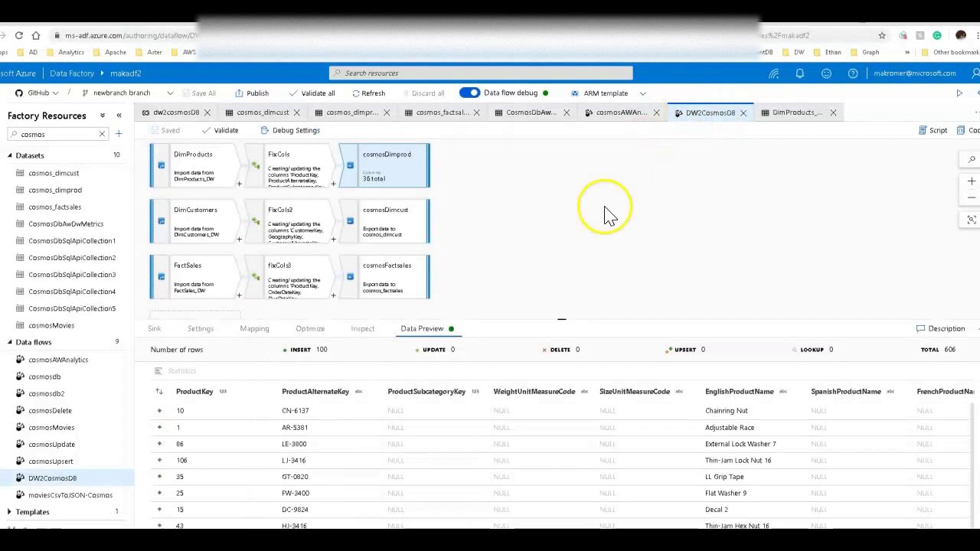Open the Description panel
This screenshot has height=551, width=980.
tap(941, 328)
